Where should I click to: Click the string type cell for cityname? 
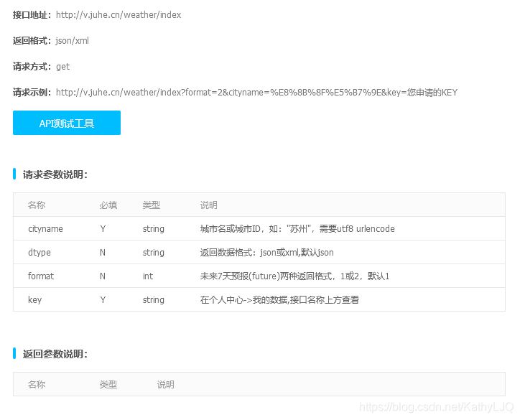click(154, 229)
